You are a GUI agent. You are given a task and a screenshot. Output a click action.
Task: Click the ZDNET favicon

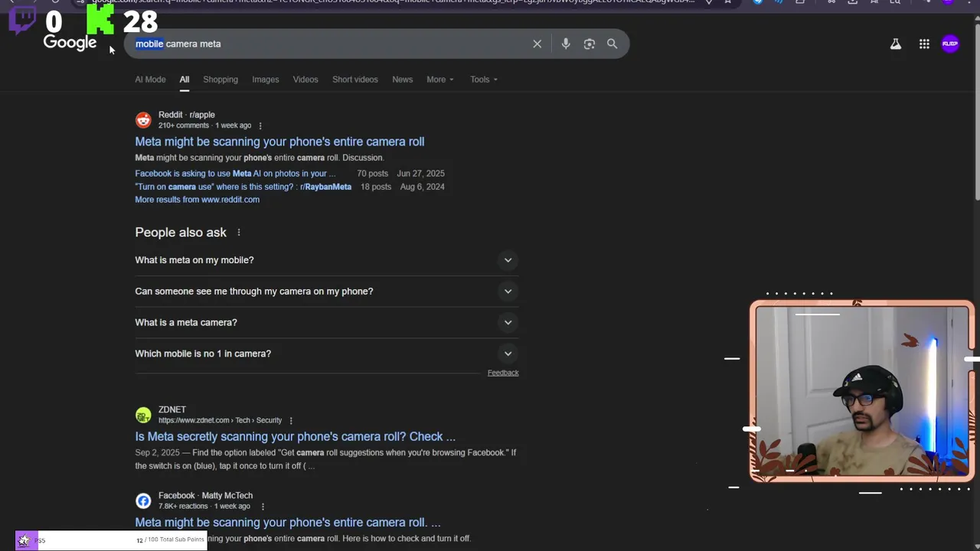click(x=143, y=415)
